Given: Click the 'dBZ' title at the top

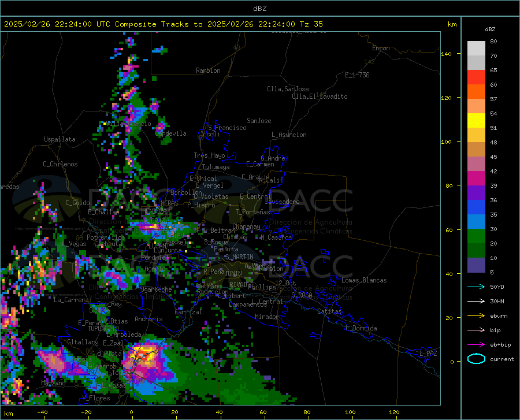Looking at the screenshot, I should (259, 9).
